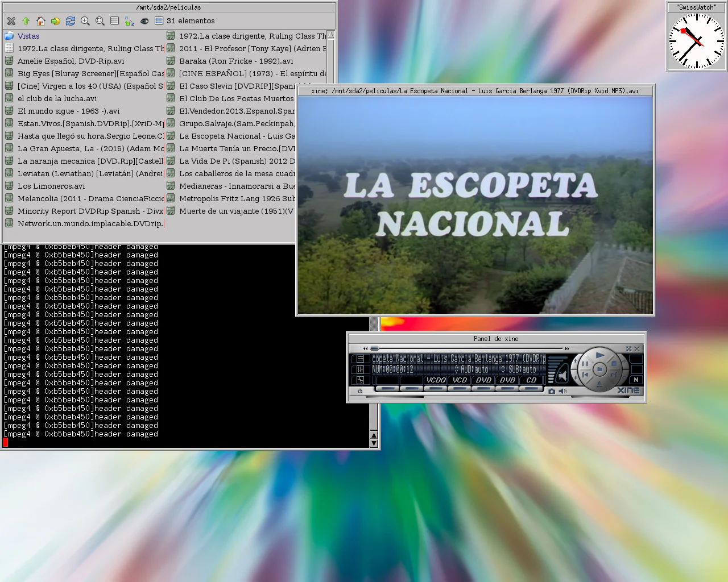Skip to previous item in xine

[x=585, y=375]
